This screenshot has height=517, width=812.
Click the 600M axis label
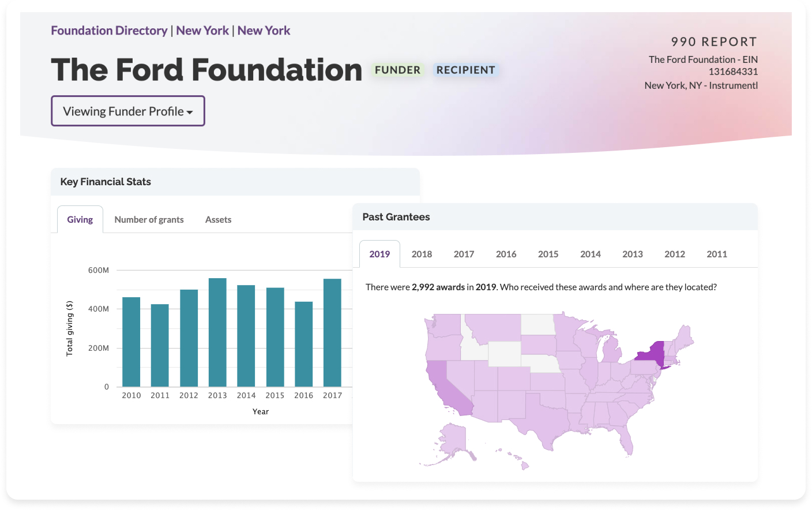coord(99,270)
